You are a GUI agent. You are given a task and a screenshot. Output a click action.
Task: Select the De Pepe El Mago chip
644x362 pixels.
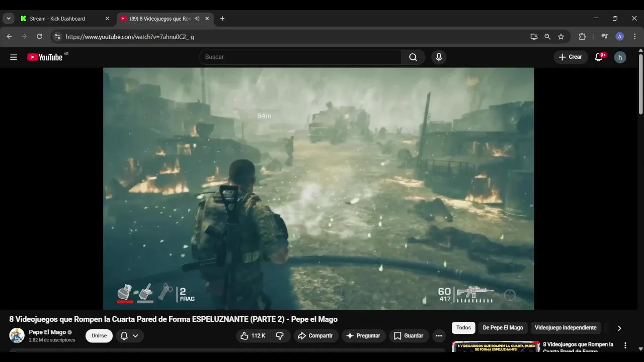pyautogui.click(x=503, y=328)
